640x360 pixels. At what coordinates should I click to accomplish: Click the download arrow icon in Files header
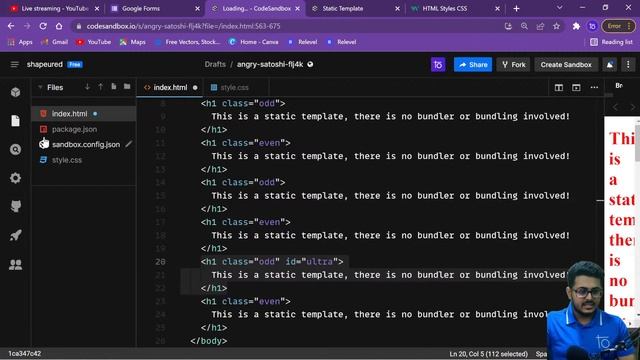[87, 87]
